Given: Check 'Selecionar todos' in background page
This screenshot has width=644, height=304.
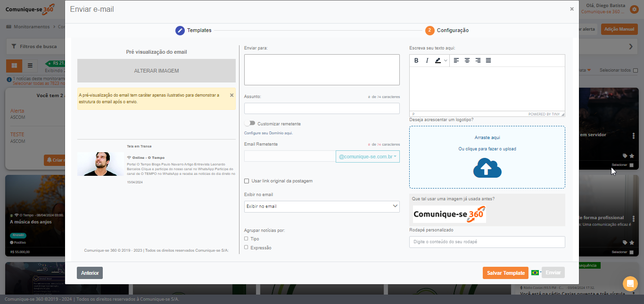Looking at the screenshot, I should click(636, 70).
